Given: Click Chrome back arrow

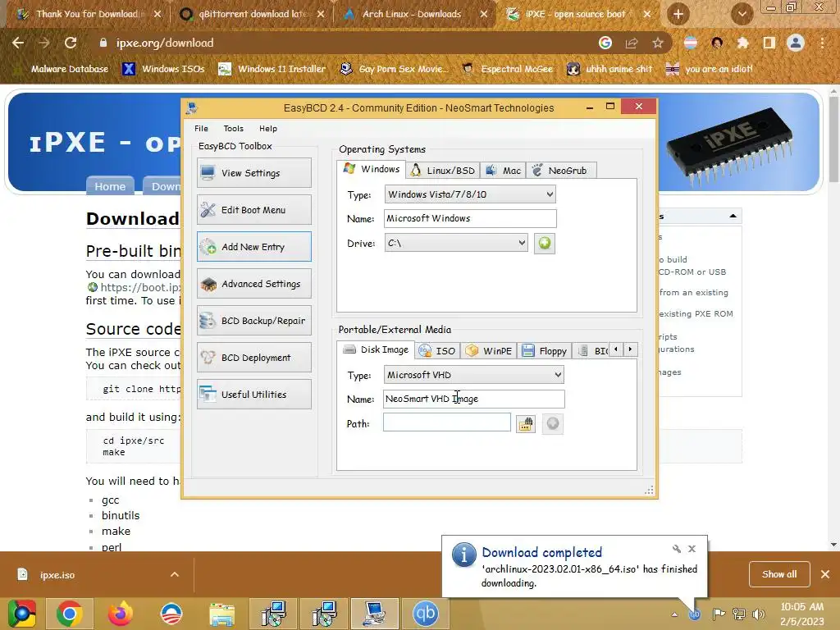Looking at the screenshot, I should pos(18,43).
